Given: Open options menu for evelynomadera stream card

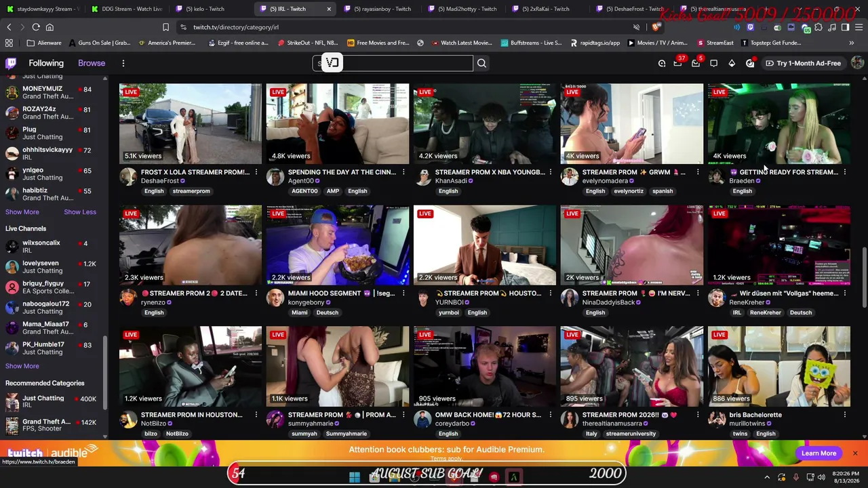Looking at the screenshot, I should coord(697,172).
